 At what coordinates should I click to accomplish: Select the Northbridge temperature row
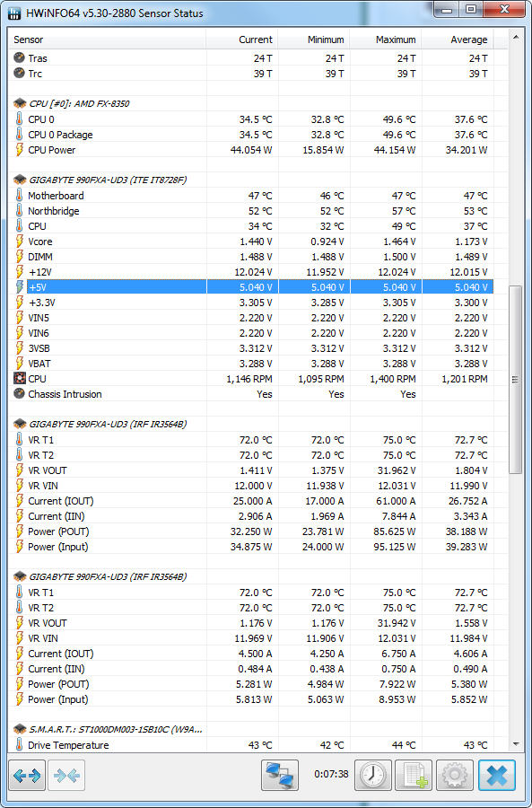251,211
